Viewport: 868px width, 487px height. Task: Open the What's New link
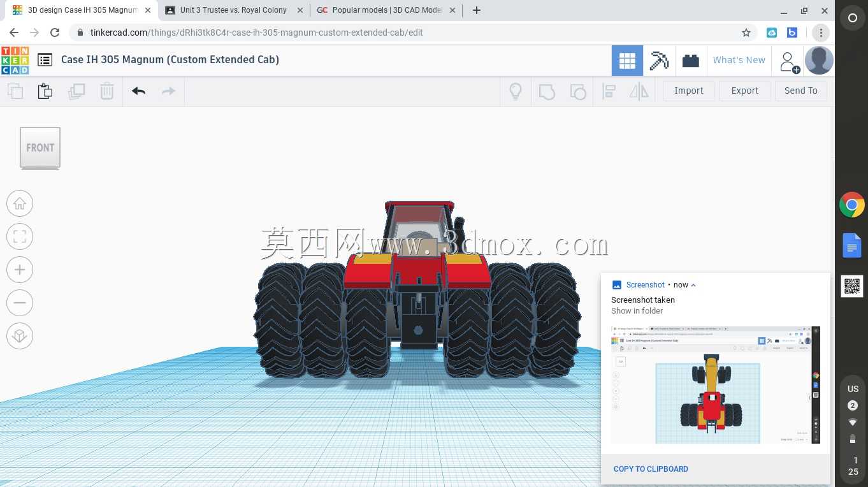pos(739,60)
